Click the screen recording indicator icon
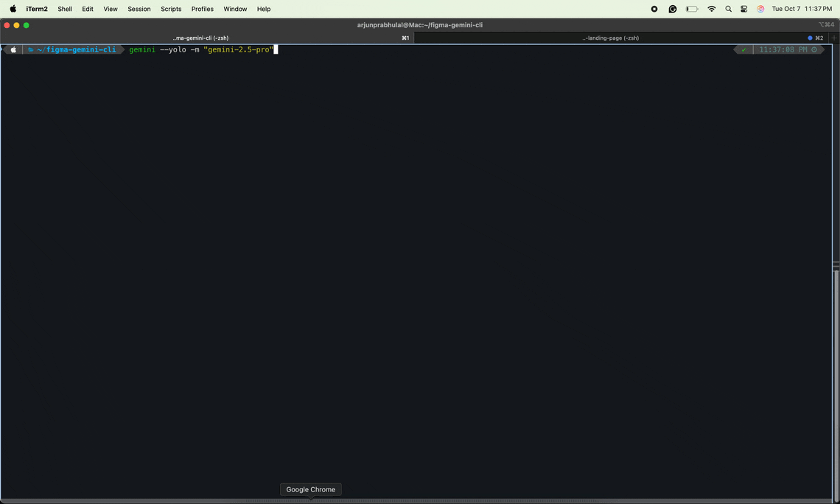840x504 pixels. click(x=654, y=9)
